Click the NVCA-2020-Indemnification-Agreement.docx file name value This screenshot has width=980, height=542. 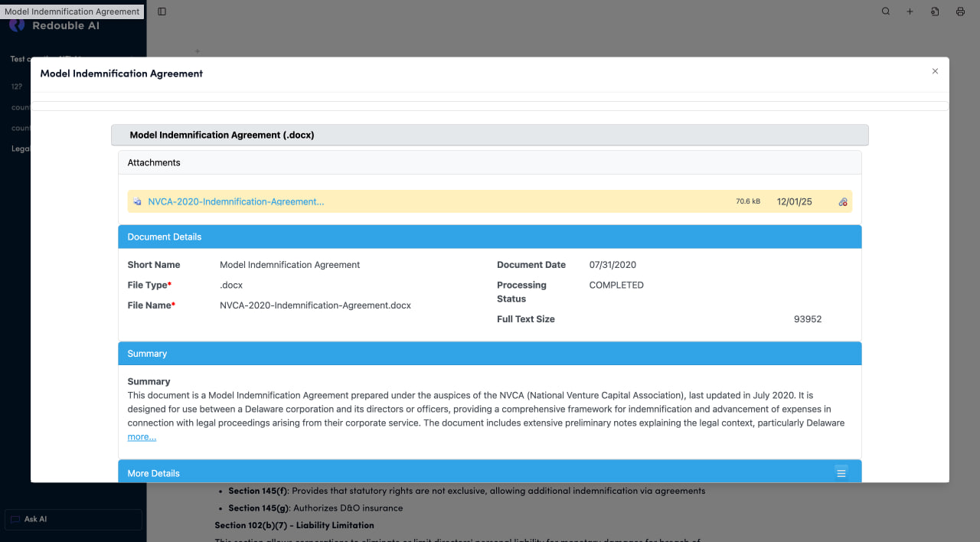pos(315,305)
